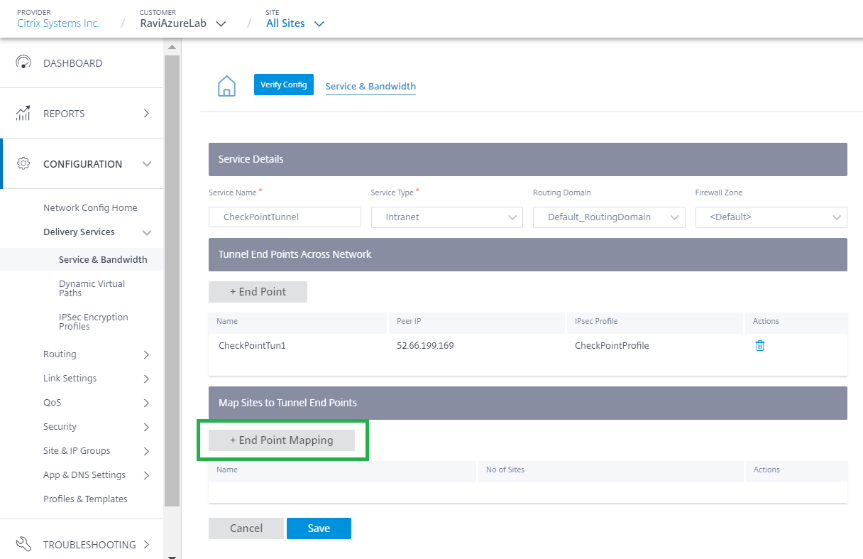This screenshot has height=559, width=863.
Task: Click the Citrix Systems Inc. provider link
Action: (x=58, y=23)
